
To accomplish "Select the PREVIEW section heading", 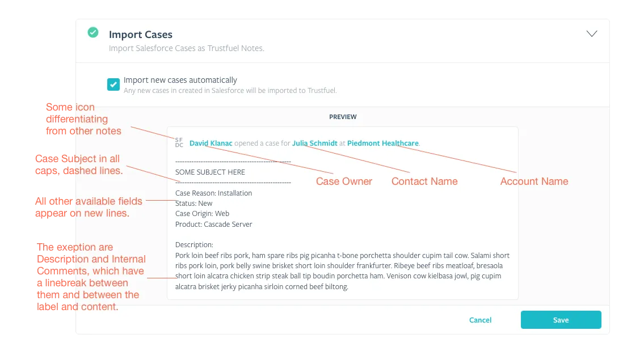I will 343,117.
